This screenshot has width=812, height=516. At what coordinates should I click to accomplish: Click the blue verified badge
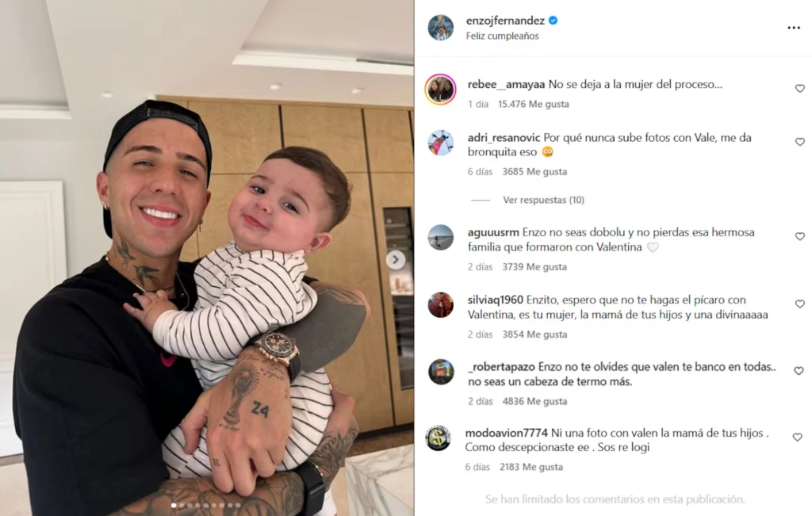553,21
